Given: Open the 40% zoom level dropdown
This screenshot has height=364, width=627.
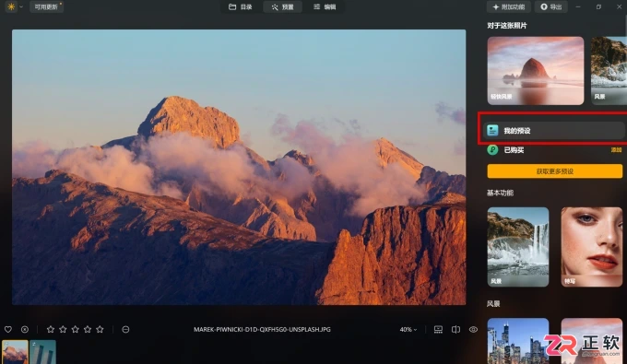Looking at the screenshot, I should (408, 329).
